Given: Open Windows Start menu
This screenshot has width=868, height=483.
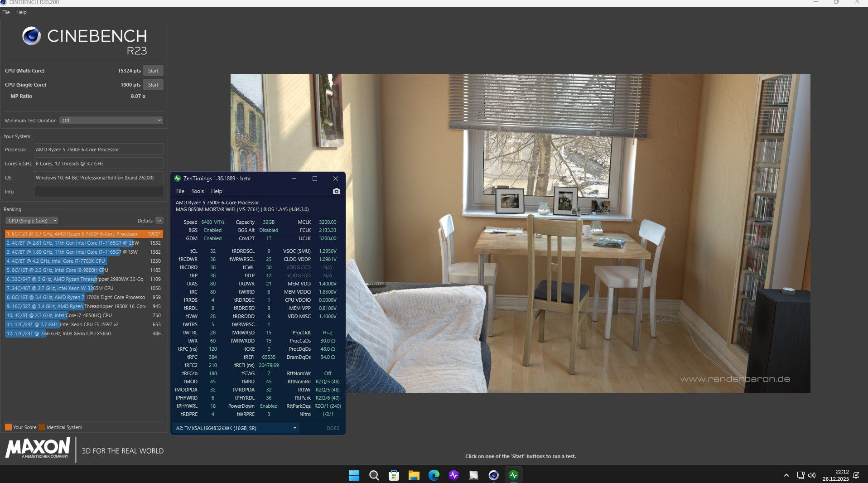Looking at the screenshot, I should 354,475.
